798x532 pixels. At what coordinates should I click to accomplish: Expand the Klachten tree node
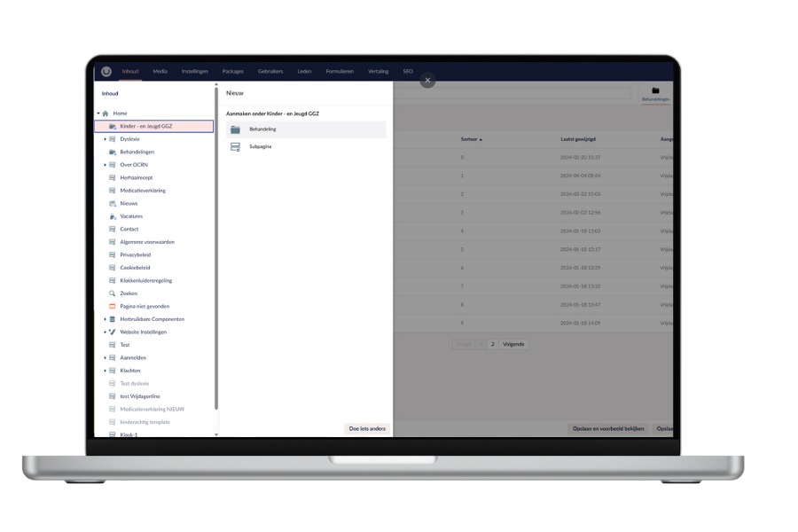(x=105, y=371)
